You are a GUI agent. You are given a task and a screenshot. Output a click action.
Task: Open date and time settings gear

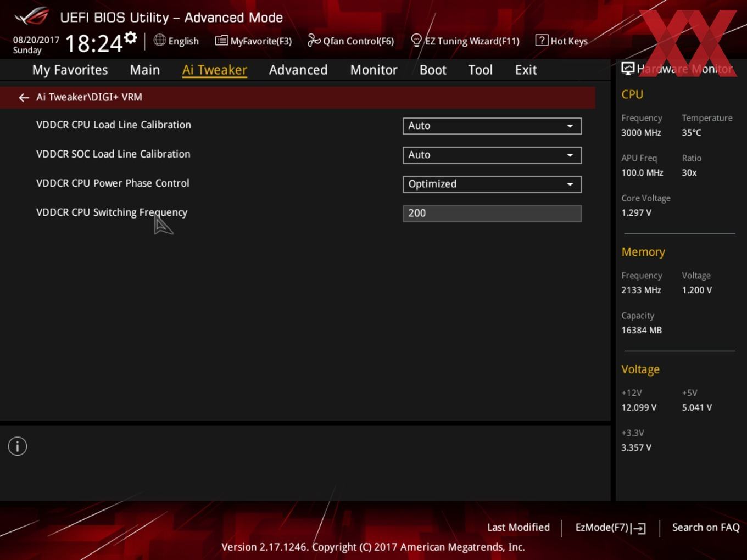coord(131,38)
